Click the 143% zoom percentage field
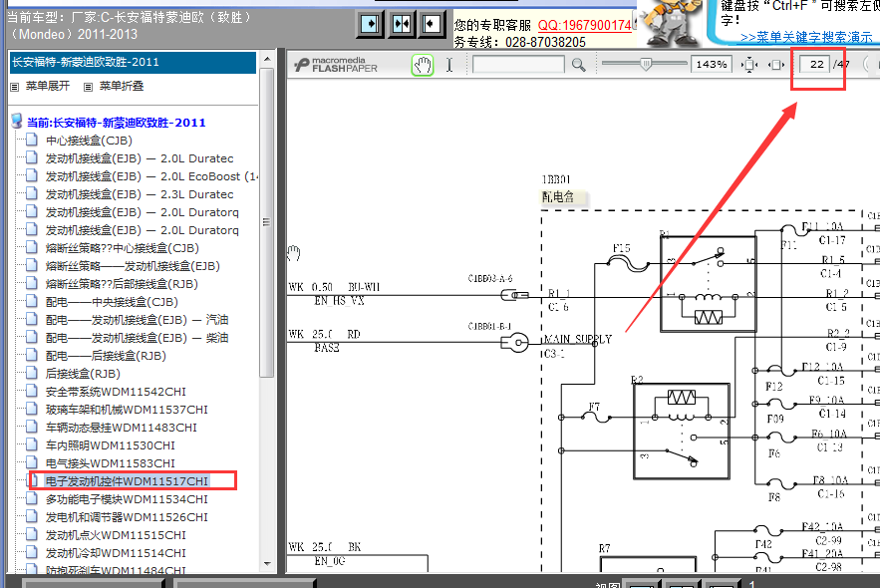 (711, 65)
